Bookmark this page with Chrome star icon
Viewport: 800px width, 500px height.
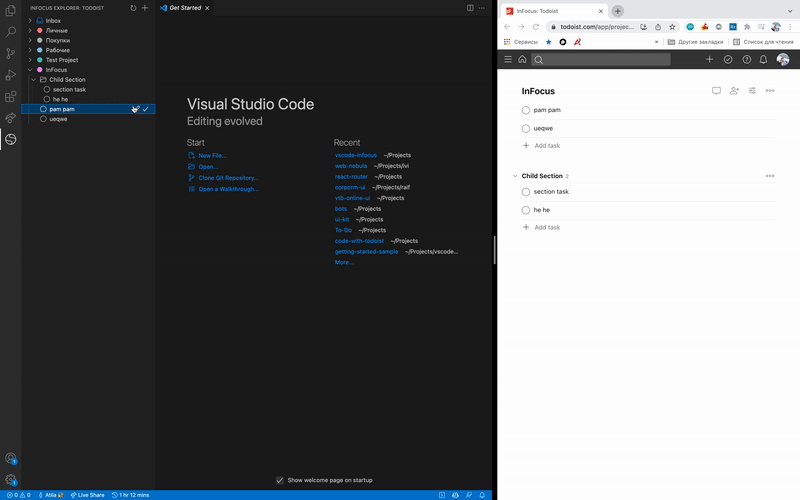pos(672,27)
